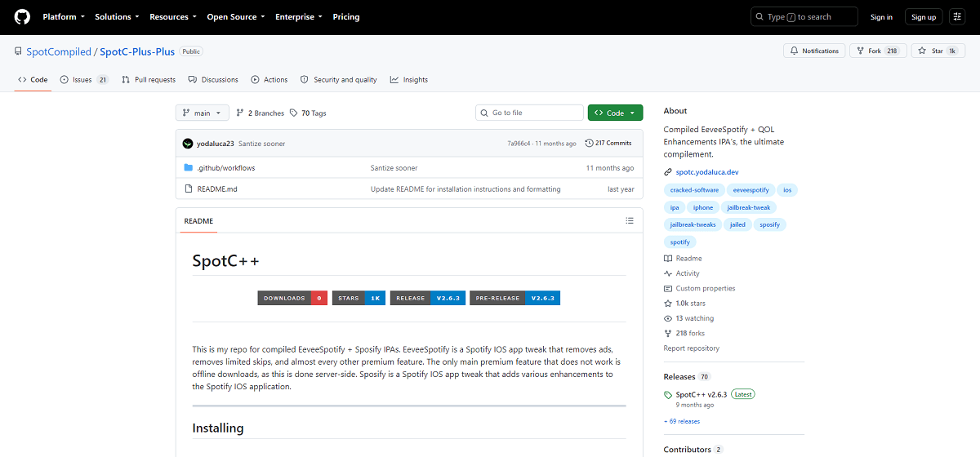Viewport: 980px width, 457px height.
Task: Select the README tab in file viewer
Action: 198,220
